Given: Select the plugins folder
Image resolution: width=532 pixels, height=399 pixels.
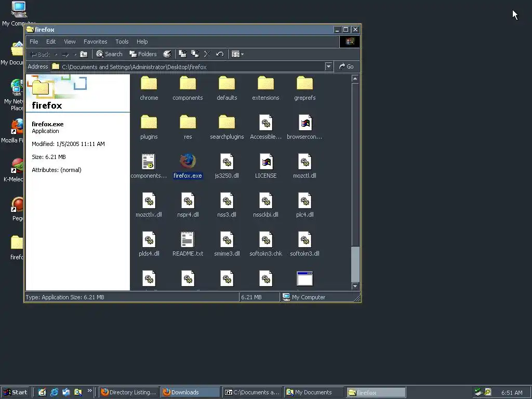Looking at the screenshot, I should pyautogui.click(x=149, y=127).
